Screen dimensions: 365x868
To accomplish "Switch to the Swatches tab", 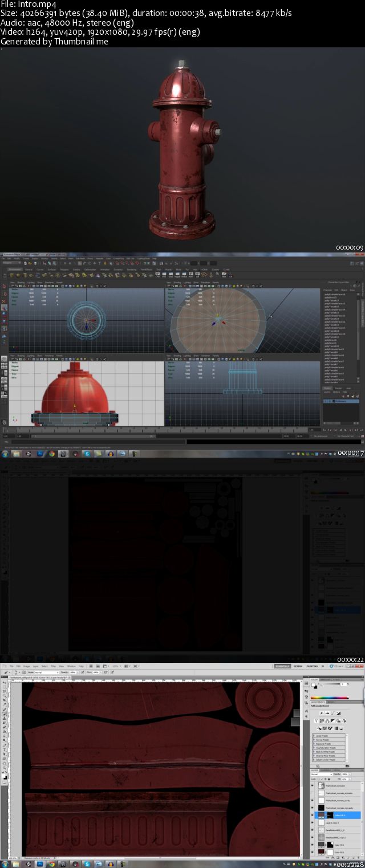I will pyautogui.click(x=325, y=680).
